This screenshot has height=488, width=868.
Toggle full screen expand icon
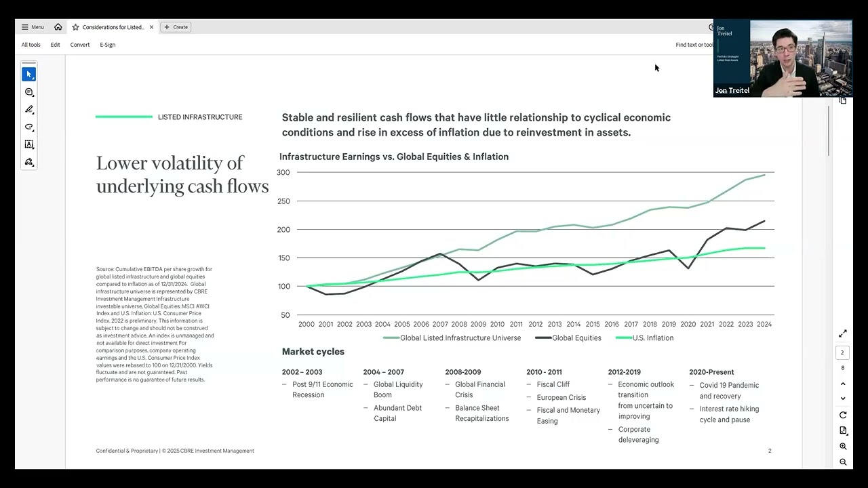pos(843,333)
